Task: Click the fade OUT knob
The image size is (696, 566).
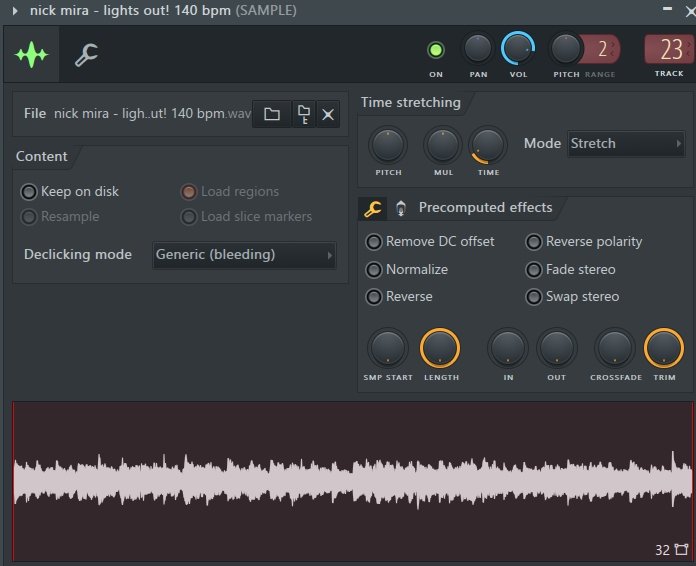Action: (x=557, y=348)
